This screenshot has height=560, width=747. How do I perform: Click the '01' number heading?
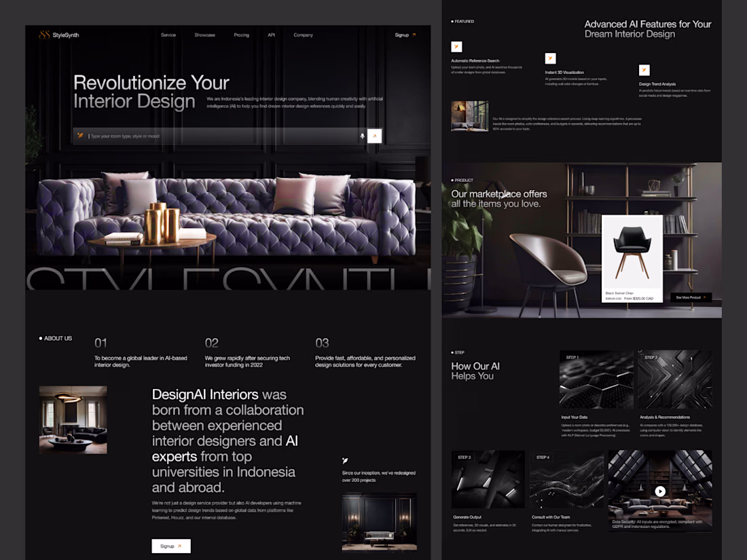pyautogui.click(x=101, y=343)
